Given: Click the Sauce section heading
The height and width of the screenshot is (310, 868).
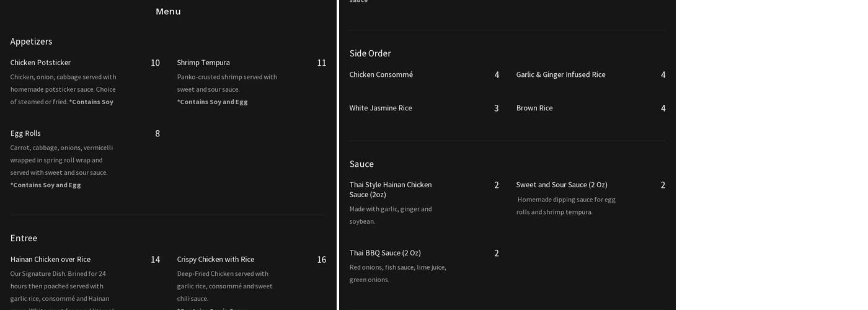Looking at the screenshot, I should click(361, 164).
